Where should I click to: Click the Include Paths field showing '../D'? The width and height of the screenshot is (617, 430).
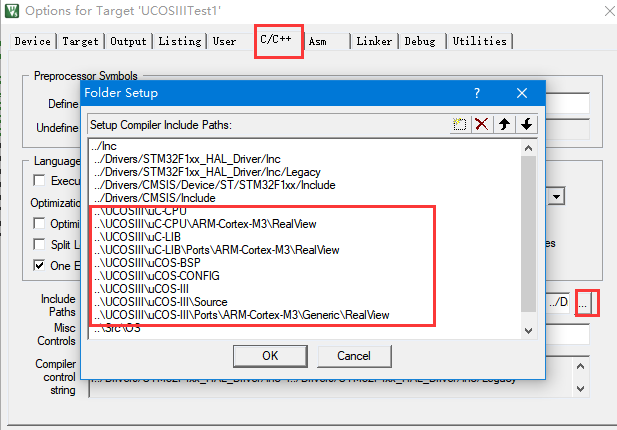click(558, 302)
